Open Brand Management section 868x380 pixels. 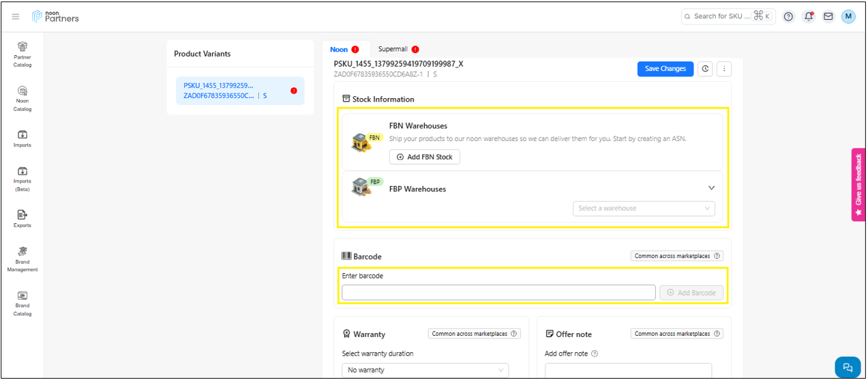point(23,259)
